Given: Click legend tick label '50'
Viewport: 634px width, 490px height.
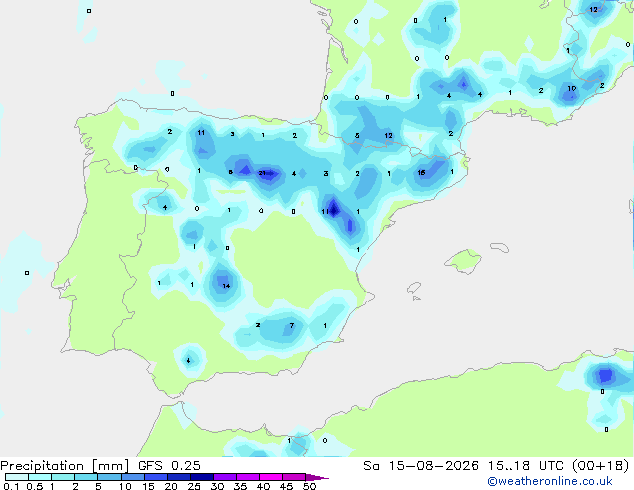Looking at the screenshot, I should click(310, 486).
